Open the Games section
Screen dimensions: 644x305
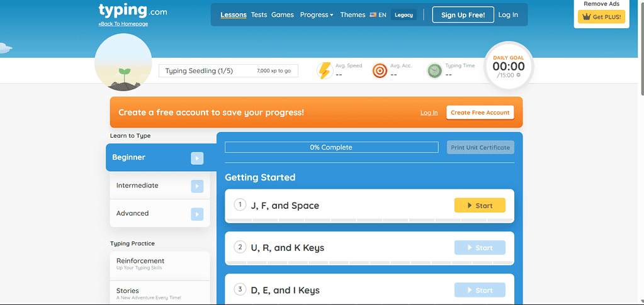[283, 14]
